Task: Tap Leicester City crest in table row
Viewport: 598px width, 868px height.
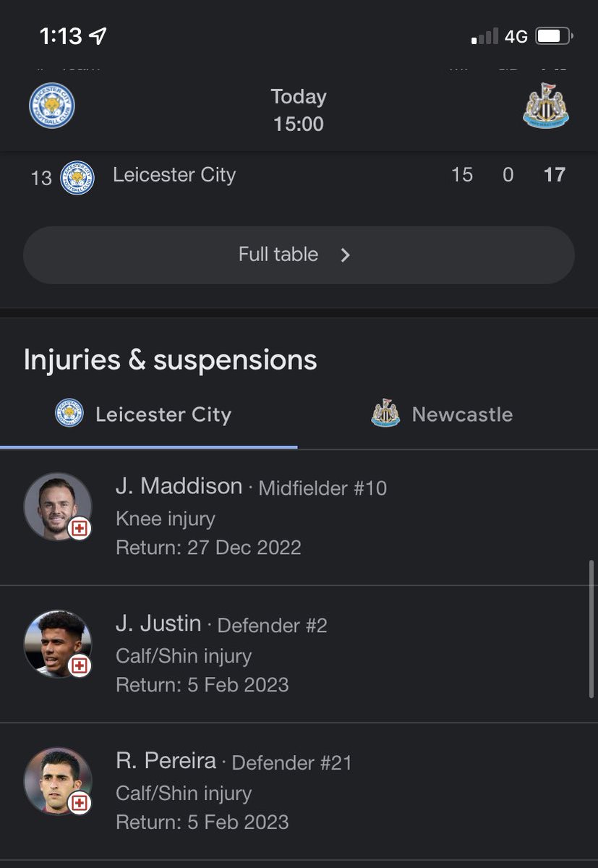Action: [77, 177]
